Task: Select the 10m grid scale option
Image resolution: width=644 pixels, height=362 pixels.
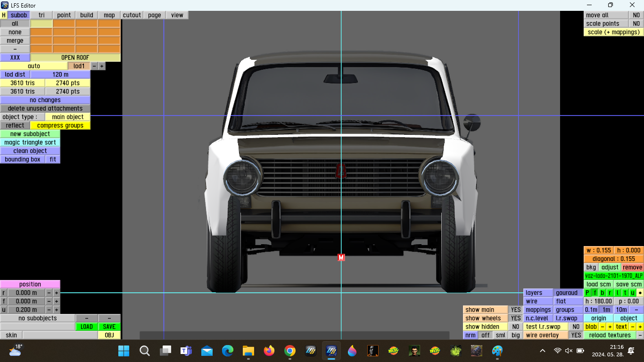Action: (x=621, y=310)
